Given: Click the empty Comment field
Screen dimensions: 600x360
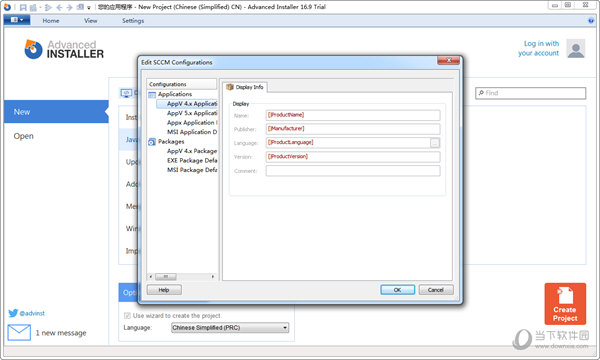Looking at the screenshot, I should [353, 171].
